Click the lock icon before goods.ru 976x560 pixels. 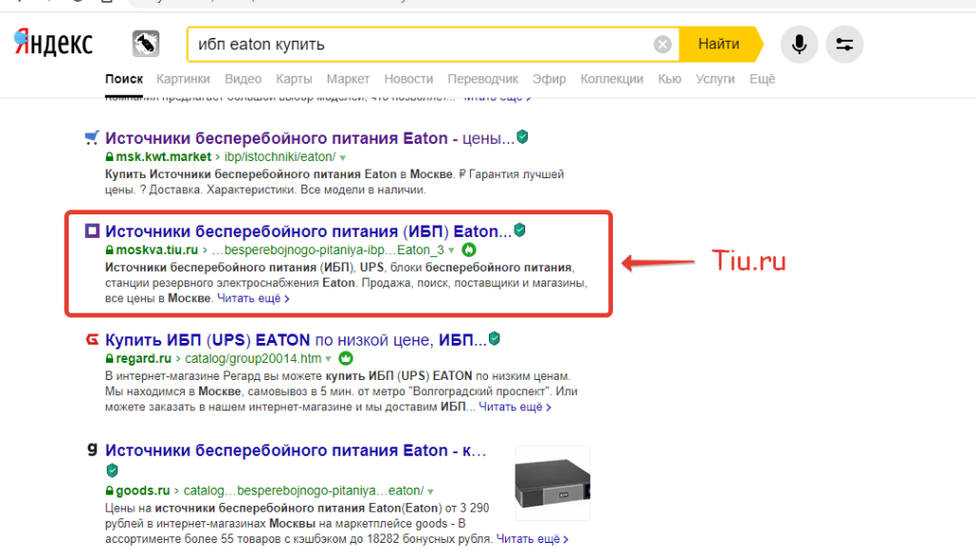[x=110, y=490]
